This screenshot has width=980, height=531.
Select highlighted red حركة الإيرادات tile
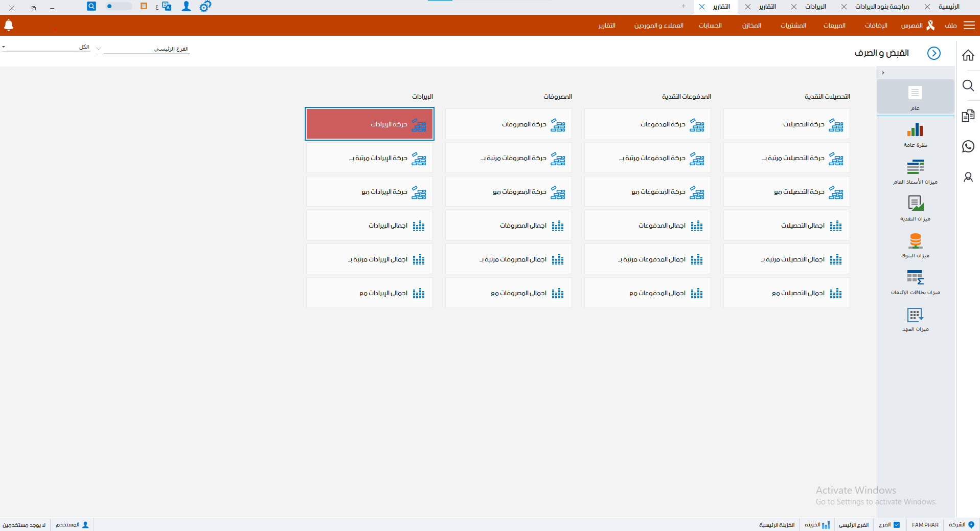369,124
